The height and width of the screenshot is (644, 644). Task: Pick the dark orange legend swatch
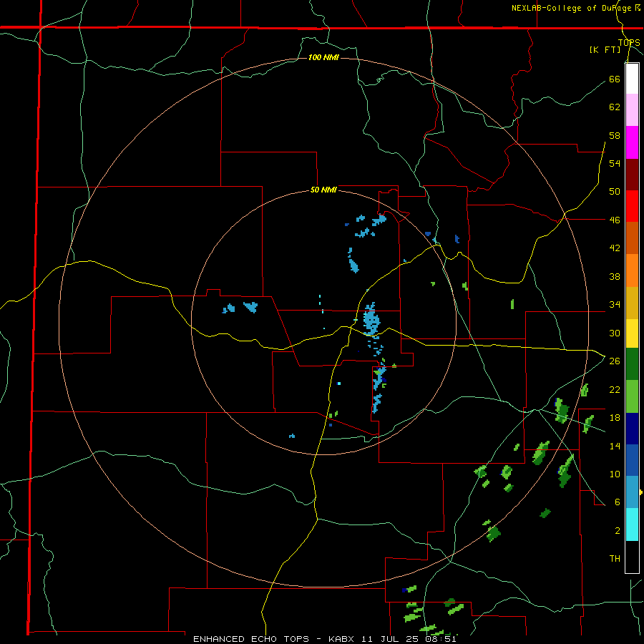click(x=632, y=238)
